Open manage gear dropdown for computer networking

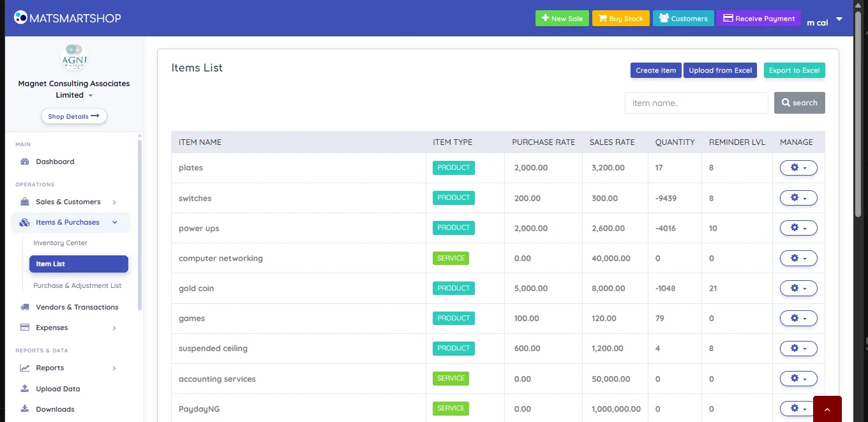798,259
